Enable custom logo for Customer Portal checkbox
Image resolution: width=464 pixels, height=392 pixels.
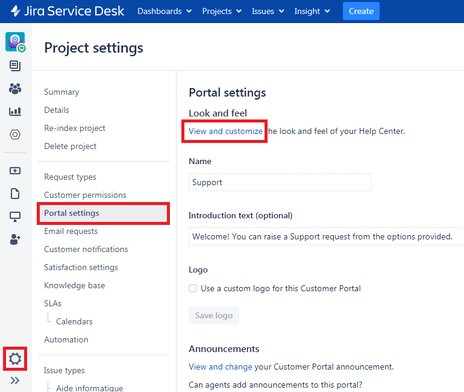click(193, 288)
